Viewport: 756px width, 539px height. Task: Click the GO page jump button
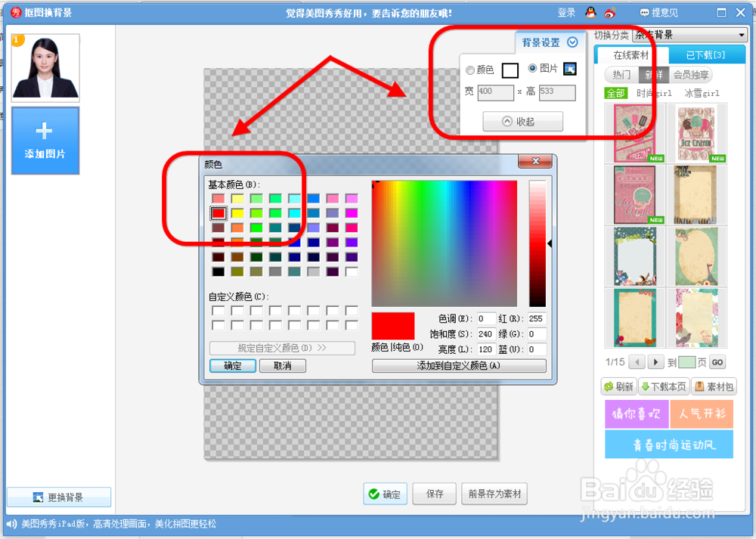717,362
